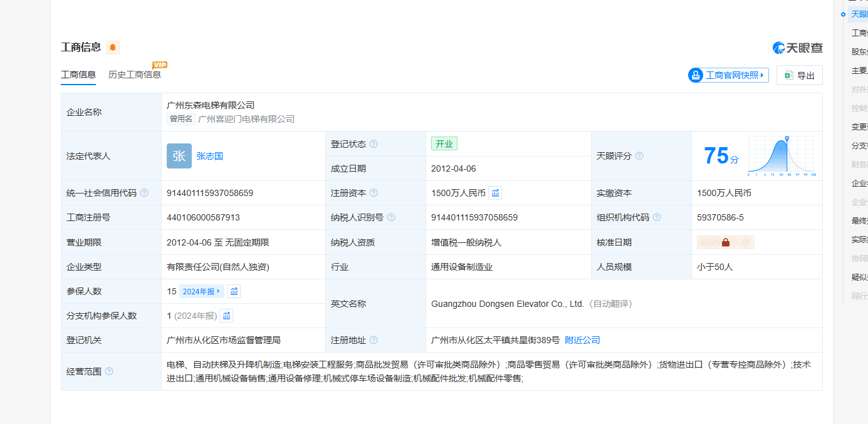Viewport: 868px width, 424px height.
Task: Open the trend chart icon for 参保人数
Action: (234, 291)
